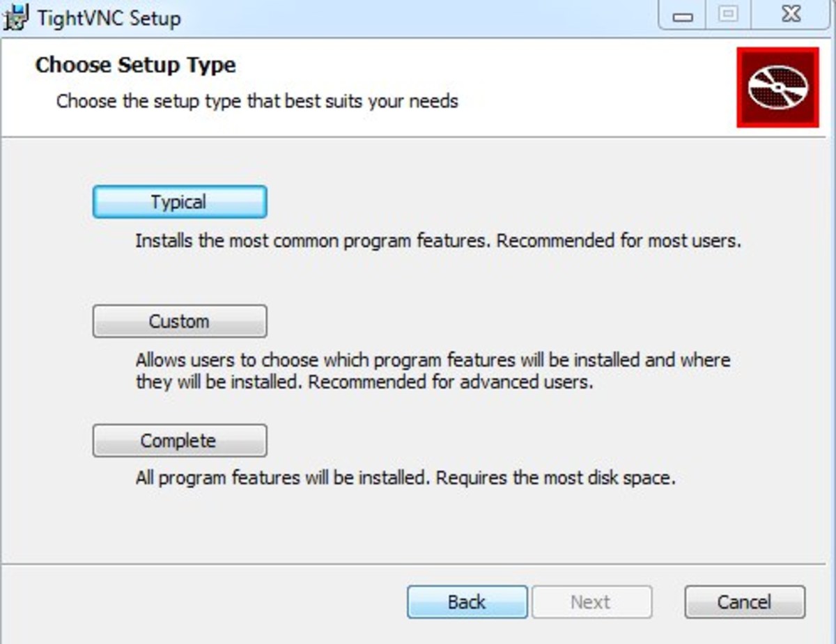Click the Typical option description text

[438, 242]
